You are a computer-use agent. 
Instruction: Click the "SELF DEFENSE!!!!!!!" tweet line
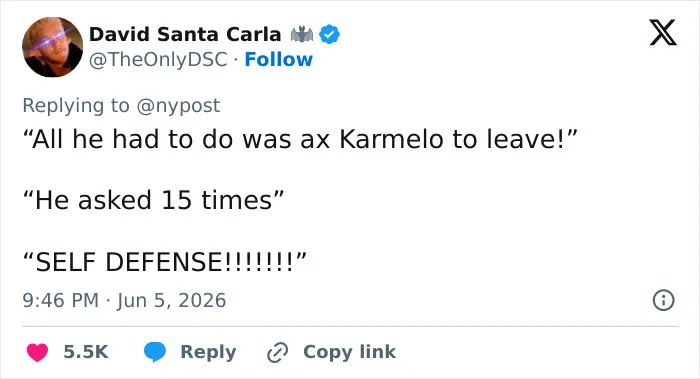(x=165, y=262)
